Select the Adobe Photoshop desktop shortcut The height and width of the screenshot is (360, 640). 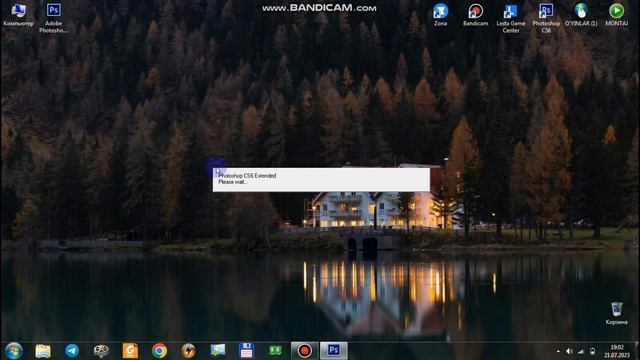(53, 18)
